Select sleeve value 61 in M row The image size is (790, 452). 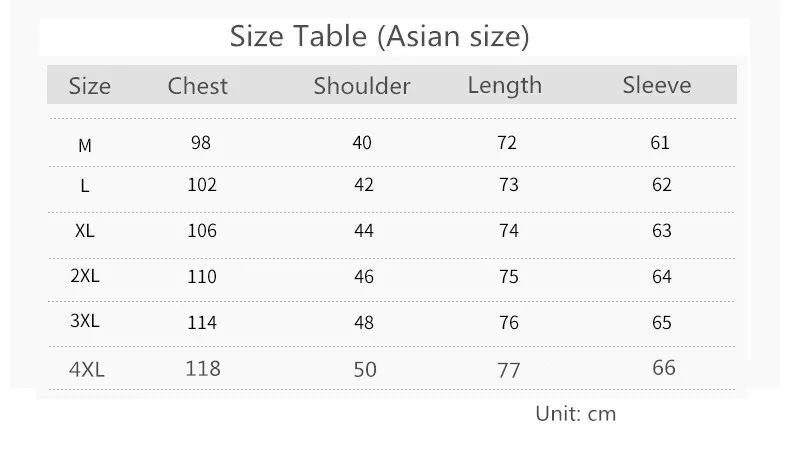660,143
